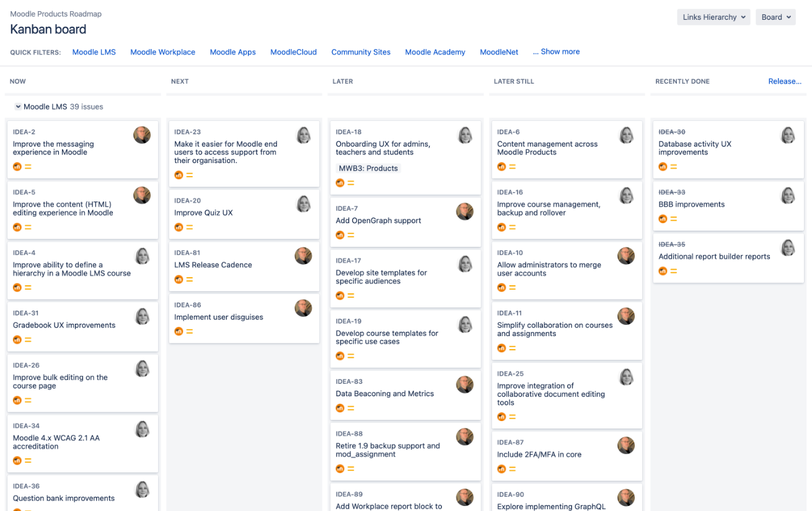Click the issue type icon on IDEA-23 card

point(179,176)
